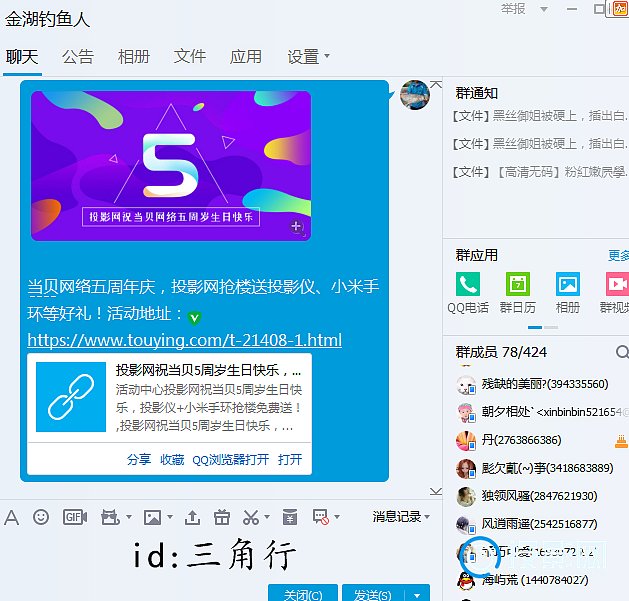Switch to the 文件 tab
Screen dimensions: 629x601
[190, 57]
